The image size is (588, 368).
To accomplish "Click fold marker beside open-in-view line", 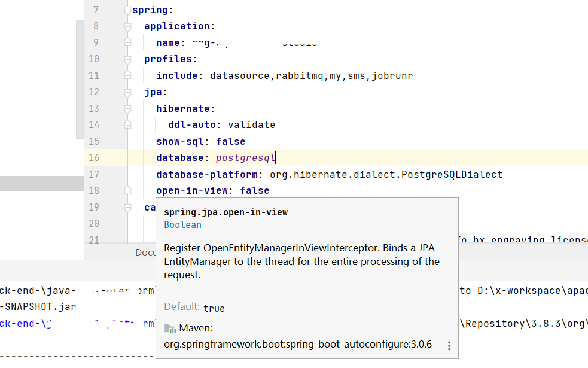I will click(127, 190).
